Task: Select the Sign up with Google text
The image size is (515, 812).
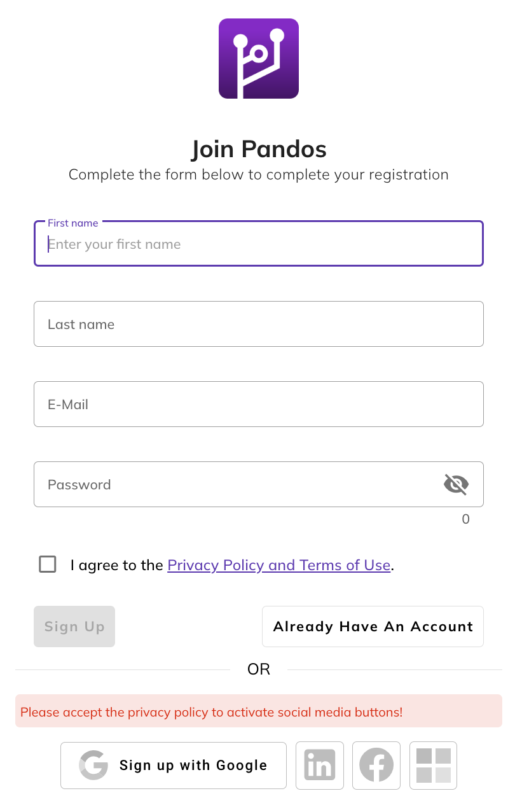Action: point(193,766)
